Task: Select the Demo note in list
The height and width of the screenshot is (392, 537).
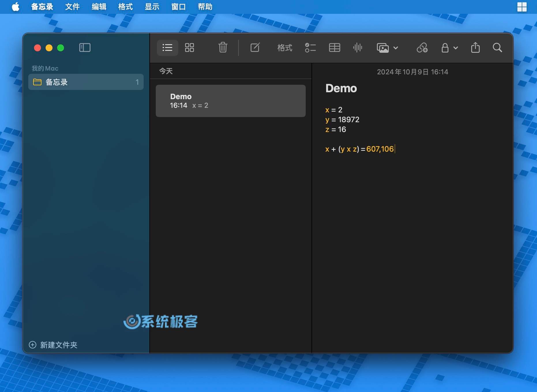Action: coord(230,101)
